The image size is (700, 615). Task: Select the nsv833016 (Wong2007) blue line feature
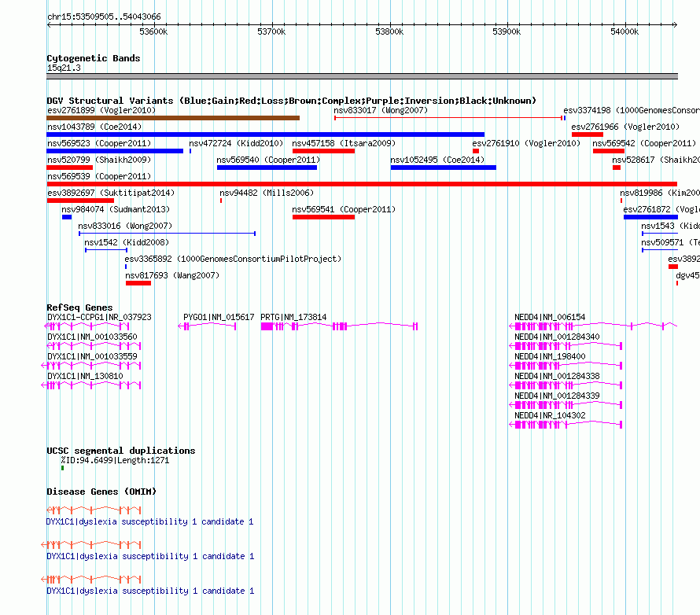pos(167,234)
